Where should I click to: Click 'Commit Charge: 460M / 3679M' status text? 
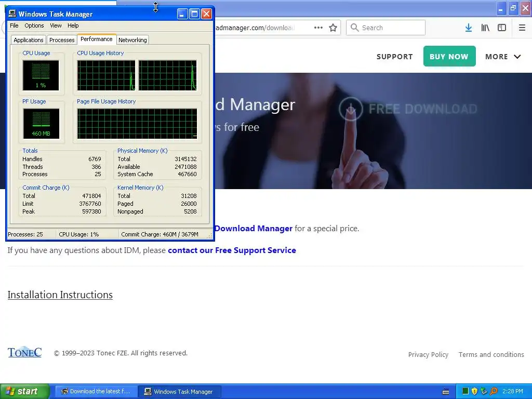159,234
